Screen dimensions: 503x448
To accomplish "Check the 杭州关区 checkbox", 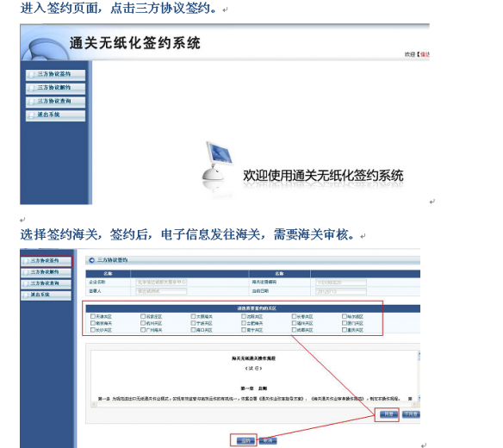I will (x=143, y=323).
